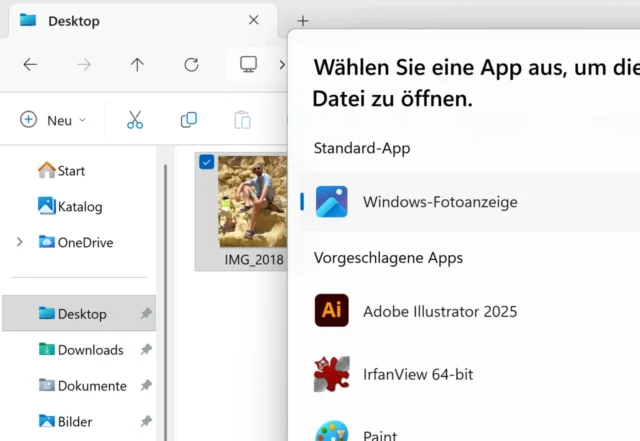This screenshot has height=441, width=640.
Task: Click the Up directory arrow
Action: pos(137,64)
